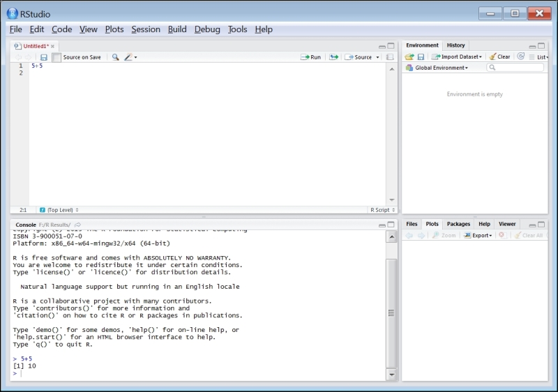This screenshot has height=392, width=558.
Task: Switch to the Help tab in lower-right pane
Action: point(484,224)
